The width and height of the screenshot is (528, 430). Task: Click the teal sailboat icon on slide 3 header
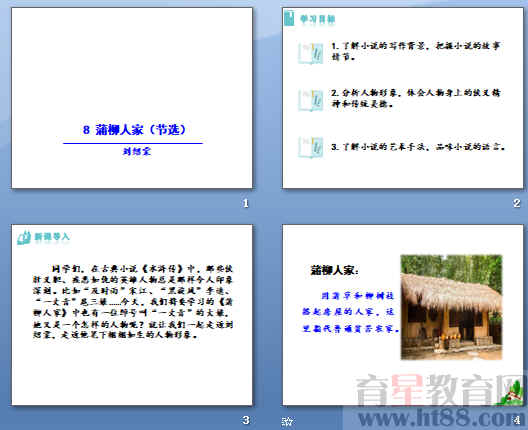point(24,237)
